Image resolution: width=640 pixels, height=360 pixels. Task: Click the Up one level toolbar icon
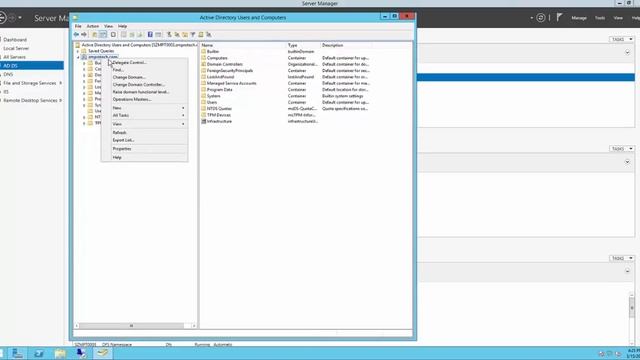(x=95, y=35)
